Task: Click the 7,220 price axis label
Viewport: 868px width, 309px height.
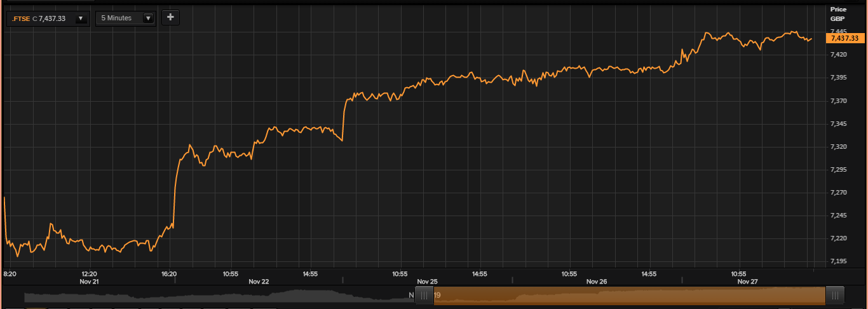Action: [838, 238]
